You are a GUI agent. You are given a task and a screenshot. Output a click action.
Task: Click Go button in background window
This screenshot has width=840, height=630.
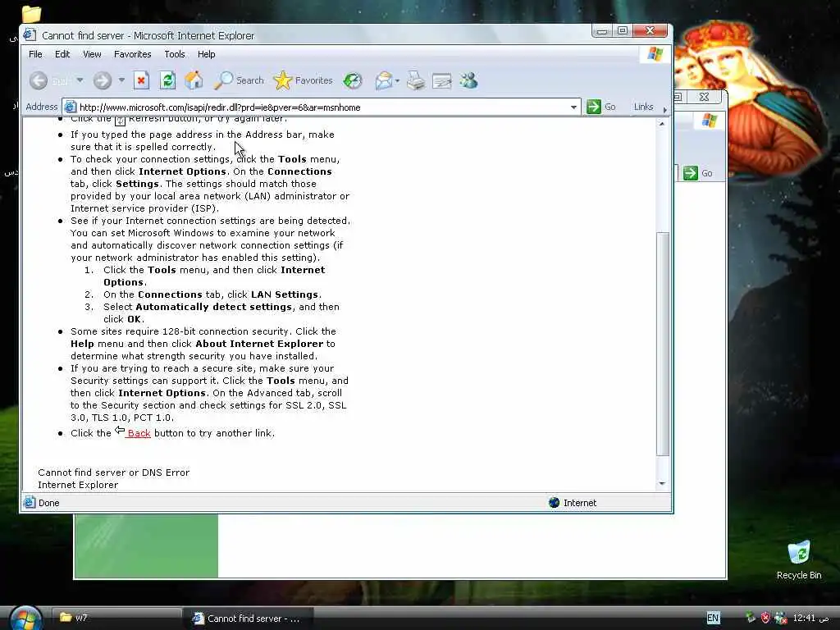[x=698, y=173]
